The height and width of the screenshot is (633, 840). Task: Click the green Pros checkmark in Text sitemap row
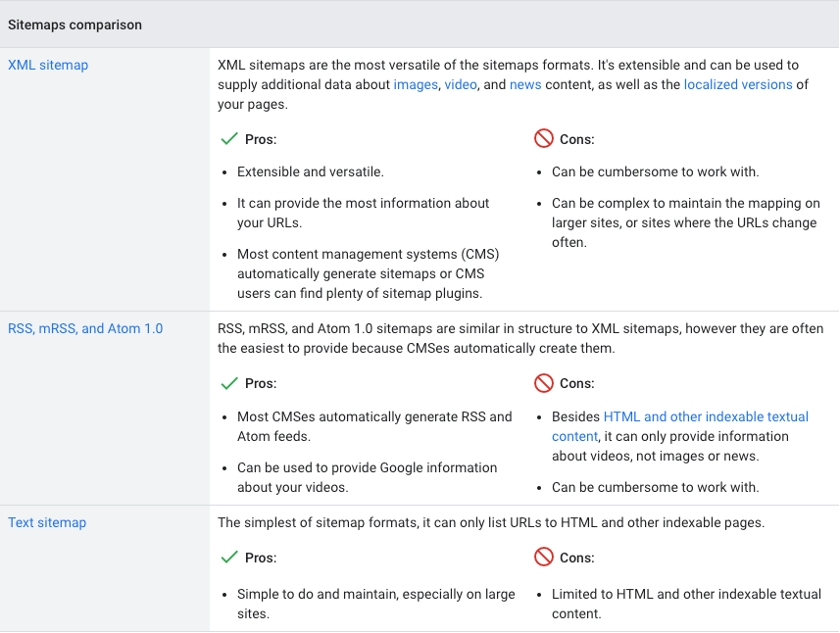point(229,558)
